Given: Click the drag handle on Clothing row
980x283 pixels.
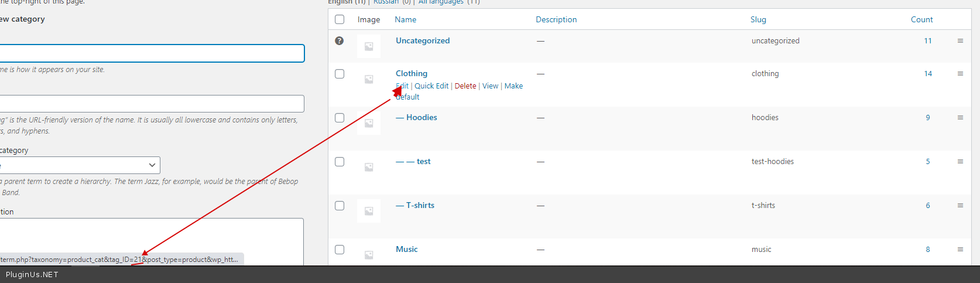Looking at the screenshot, I should pos(960,74).
